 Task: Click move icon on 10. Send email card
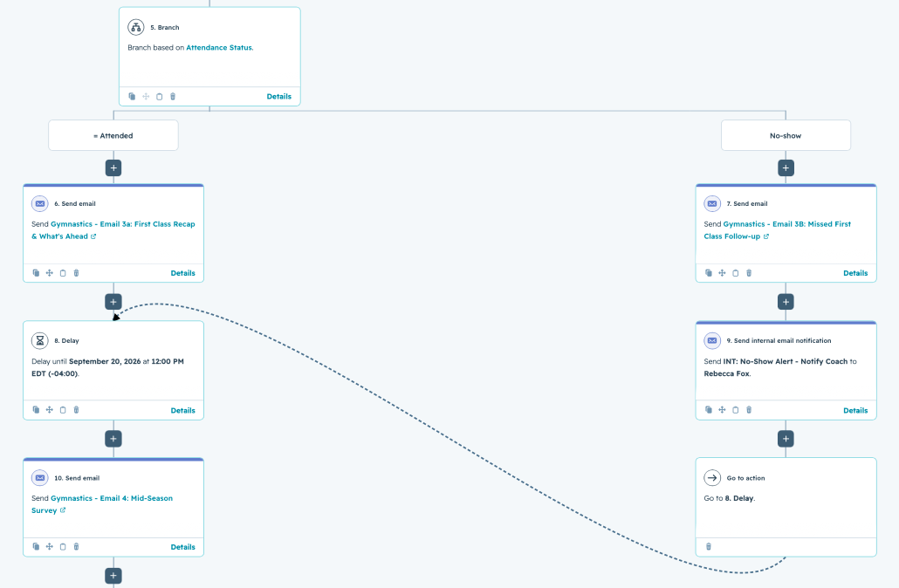tap(49, 547)
